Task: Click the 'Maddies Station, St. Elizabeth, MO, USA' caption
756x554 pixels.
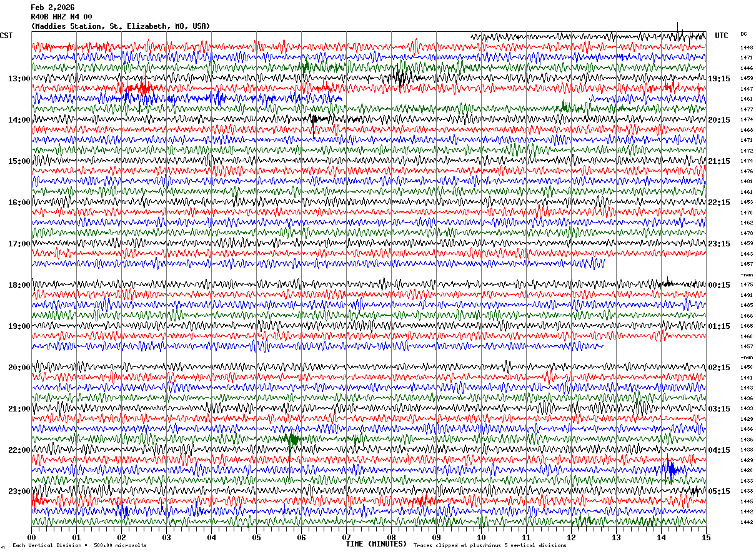Action: (120, 26)
